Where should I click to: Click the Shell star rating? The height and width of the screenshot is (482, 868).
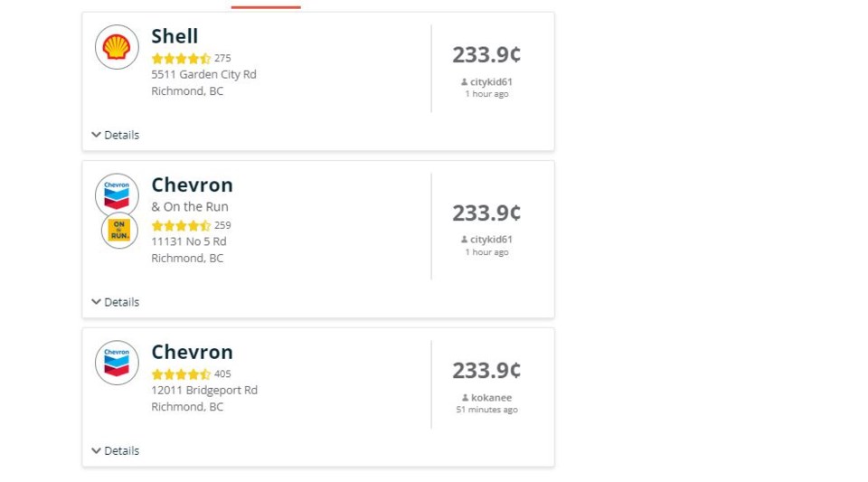point(181,58)
